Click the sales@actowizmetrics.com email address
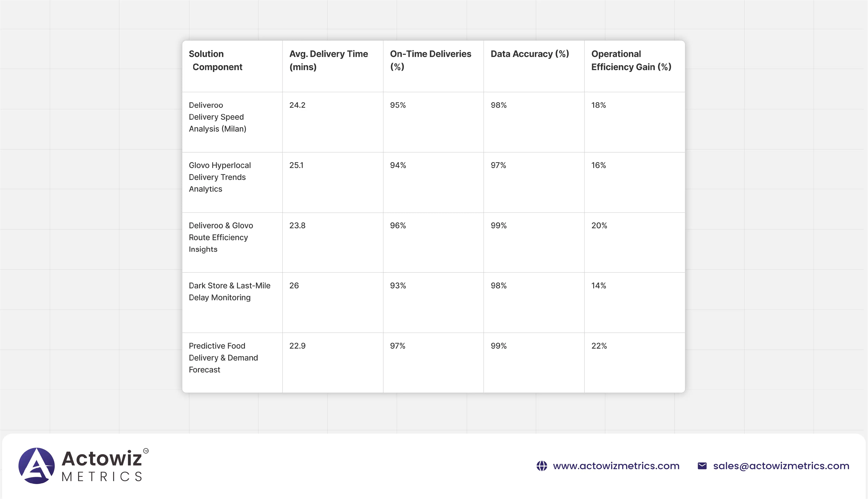 point(781,466)
